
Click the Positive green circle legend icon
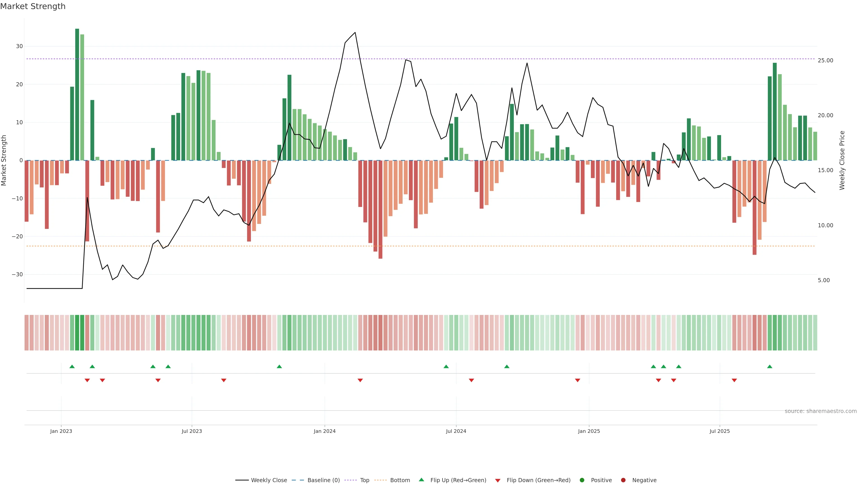point(582,480)
